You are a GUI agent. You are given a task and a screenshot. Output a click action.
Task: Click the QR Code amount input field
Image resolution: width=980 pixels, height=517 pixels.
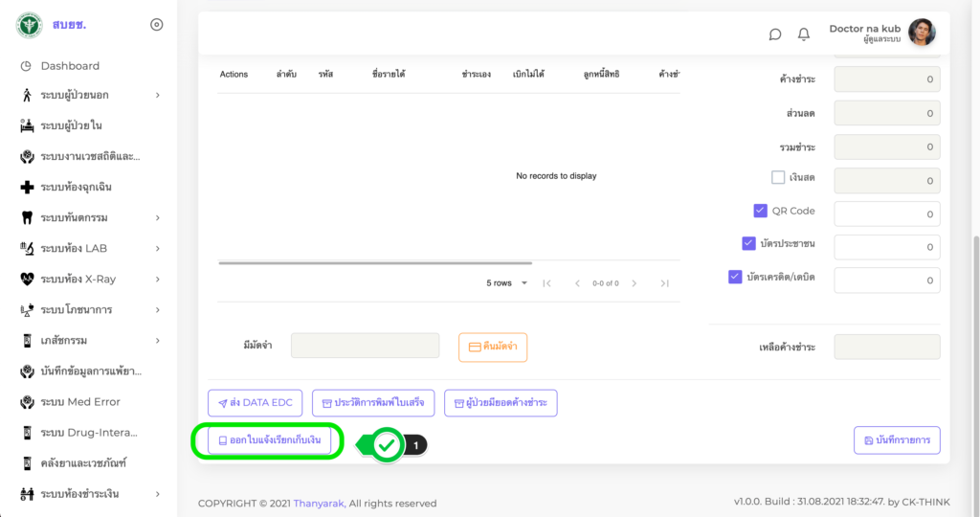886,214
